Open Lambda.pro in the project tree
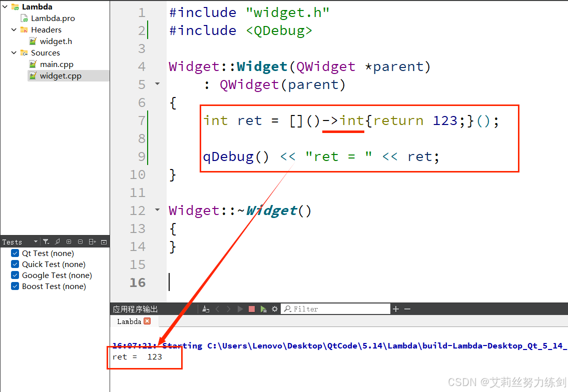Image resolution: width=568 pixels, height=392 pixels. (x=53, y=18)
